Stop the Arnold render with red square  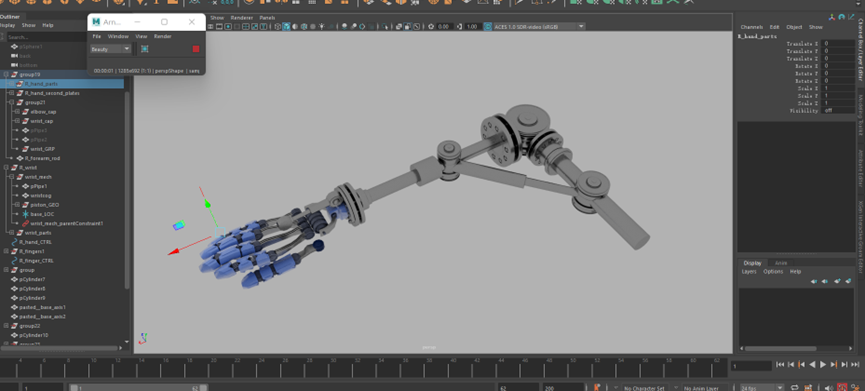[x=195, y=49]
